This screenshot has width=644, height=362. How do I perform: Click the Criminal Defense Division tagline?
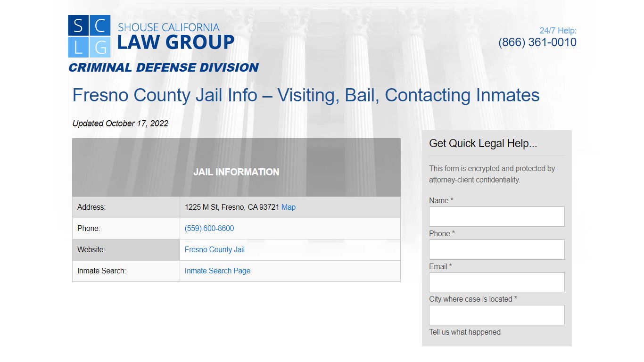point(163,67)
